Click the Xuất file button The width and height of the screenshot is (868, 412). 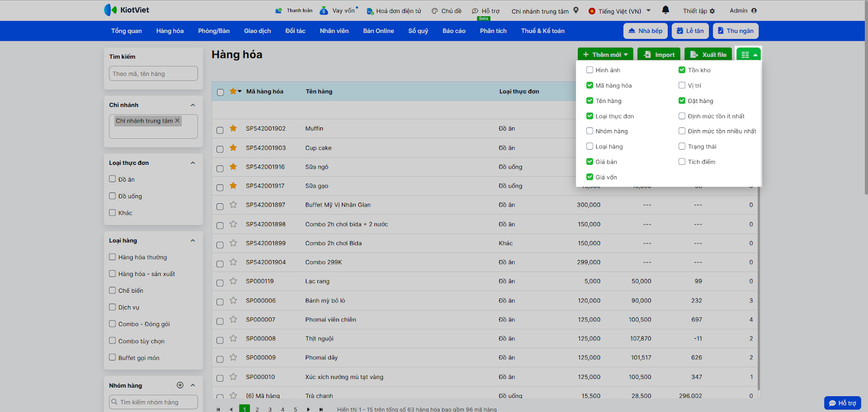click(709, 55)
